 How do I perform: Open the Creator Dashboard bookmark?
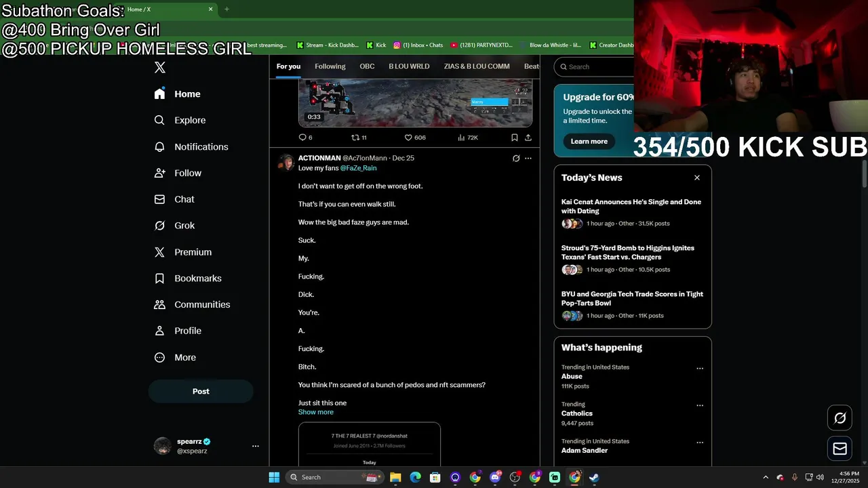[x=612, y=45]
